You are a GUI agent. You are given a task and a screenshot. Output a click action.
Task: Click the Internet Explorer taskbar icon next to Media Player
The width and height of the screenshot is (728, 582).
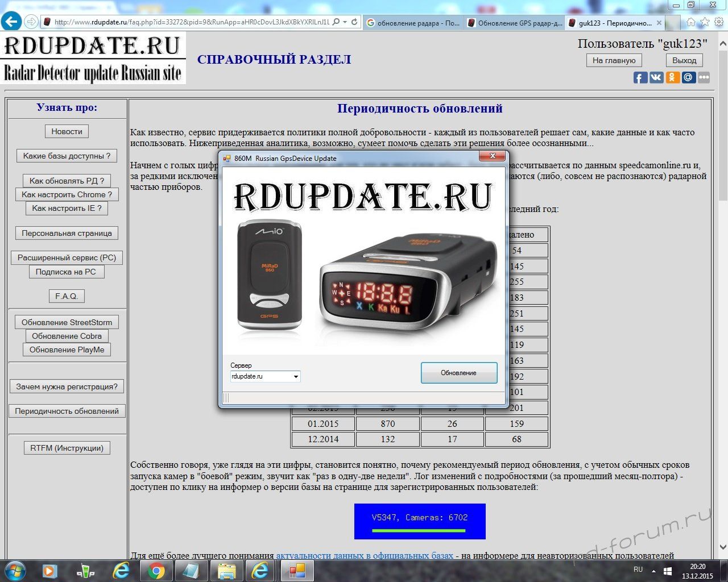pos(121,571)
